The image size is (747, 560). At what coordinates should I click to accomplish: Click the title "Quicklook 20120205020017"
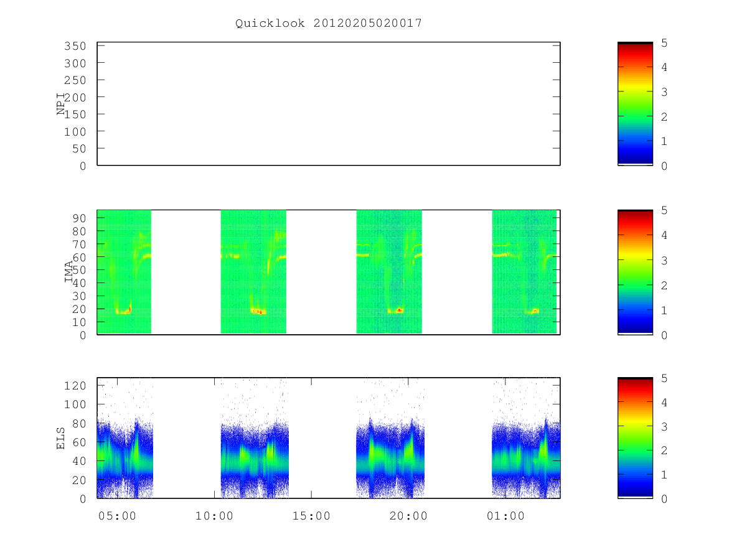[329, 23]
